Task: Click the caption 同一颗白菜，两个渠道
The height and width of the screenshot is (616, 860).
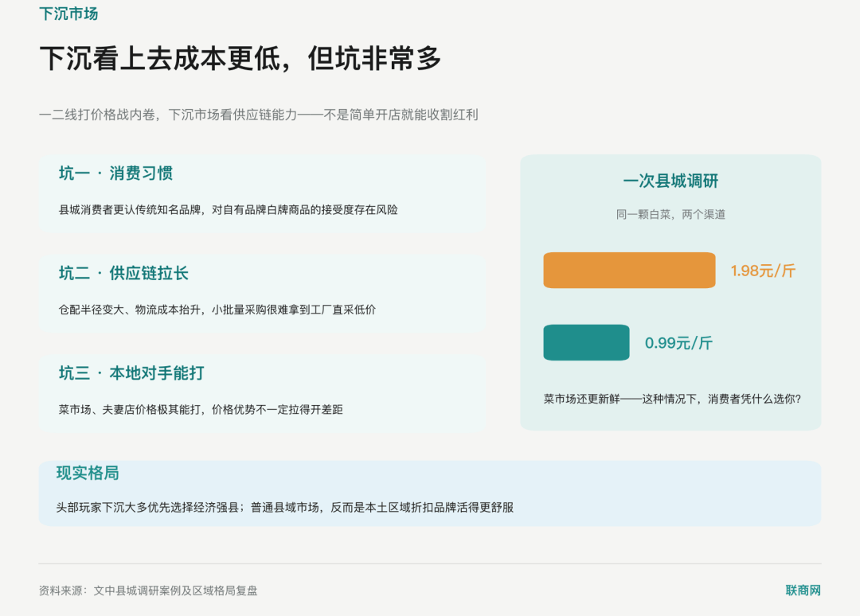Action: (670, 214)
